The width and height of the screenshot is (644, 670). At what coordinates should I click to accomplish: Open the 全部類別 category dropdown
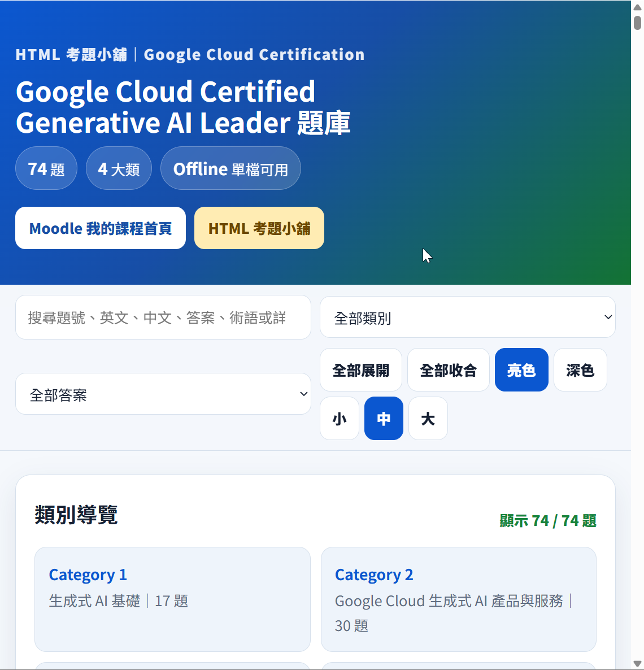(x=468, y=317)
